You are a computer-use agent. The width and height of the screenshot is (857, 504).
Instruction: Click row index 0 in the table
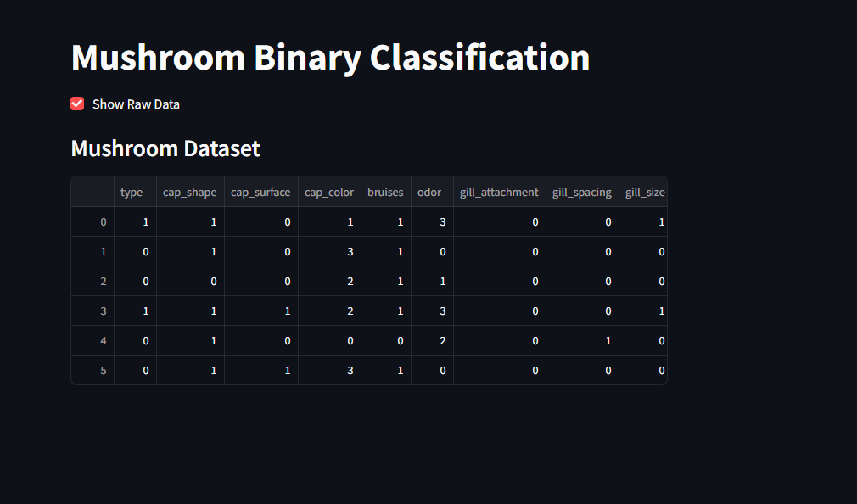click(x=102, y=221)
